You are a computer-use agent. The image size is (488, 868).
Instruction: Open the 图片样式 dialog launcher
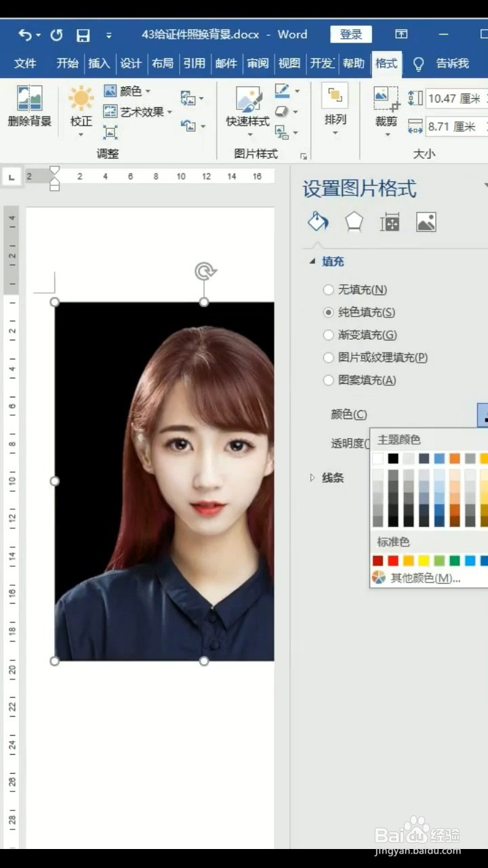(x=304, y=155)
